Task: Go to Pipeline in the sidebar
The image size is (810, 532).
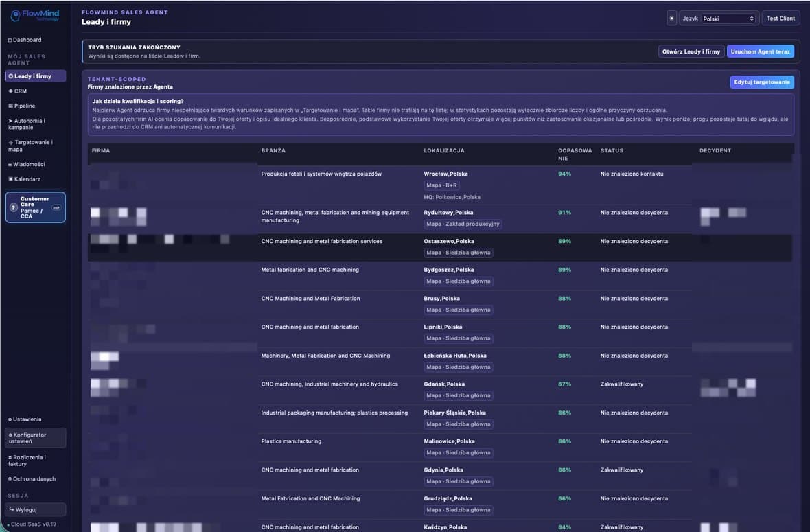Action: point(22,106)
